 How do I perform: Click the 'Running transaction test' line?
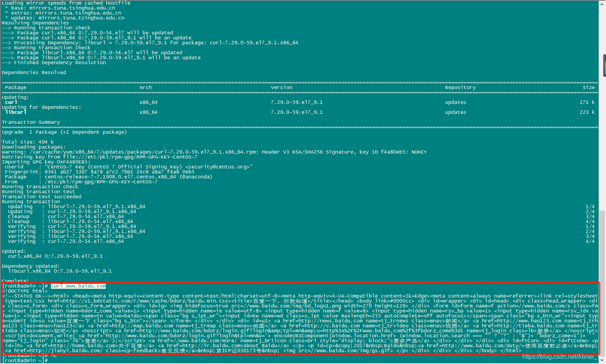click(39, 192)
